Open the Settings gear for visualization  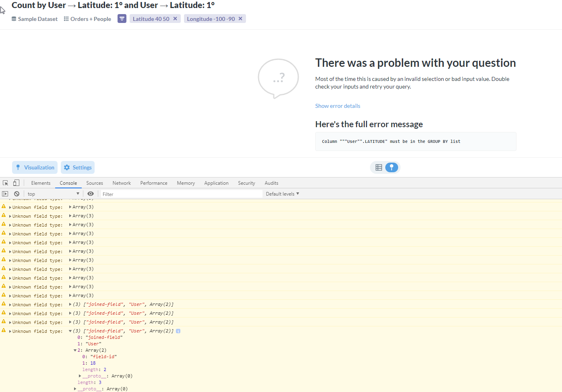[x=67, y=167]
